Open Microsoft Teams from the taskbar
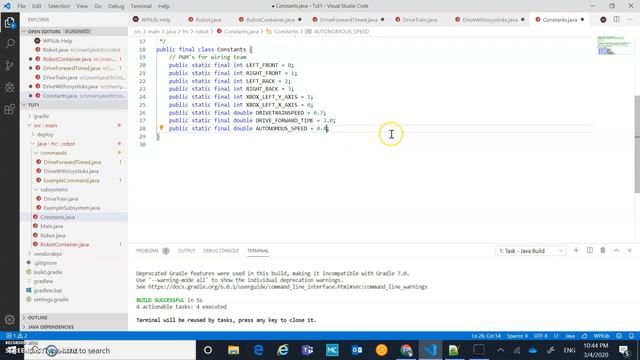The image size is (640, 360). coord(307,350)
